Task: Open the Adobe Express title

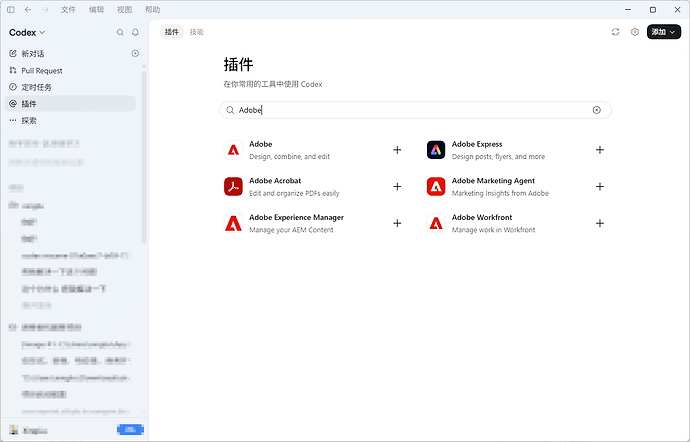Action: coord(477,144)
